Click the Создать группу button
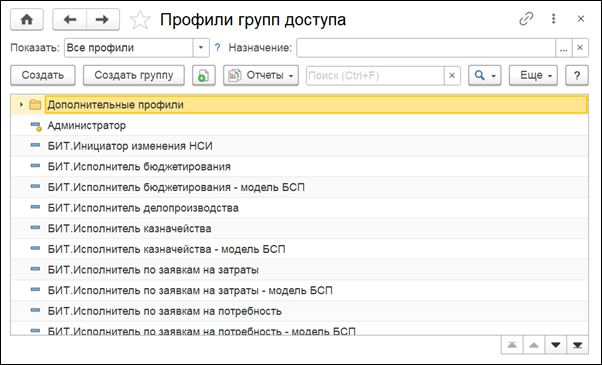Image resolution: width=602 pixels, height=365 pixels. (134, 75)
